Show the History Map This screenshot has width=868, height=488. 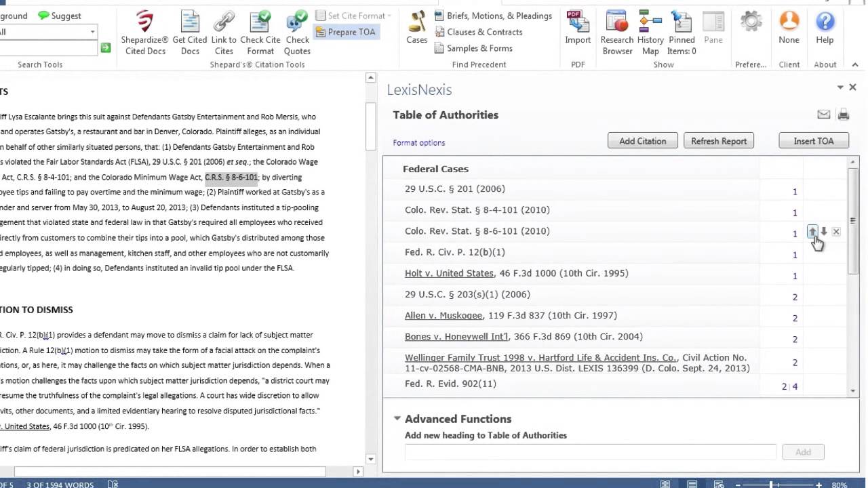[650, 33]
